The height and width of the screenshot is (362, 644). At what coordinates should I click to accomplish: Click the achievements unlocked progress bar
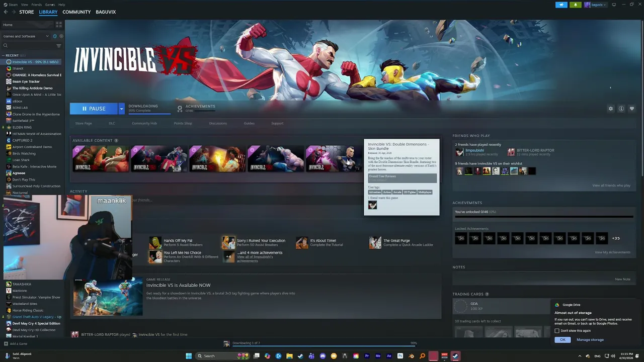tap(544, 217)
